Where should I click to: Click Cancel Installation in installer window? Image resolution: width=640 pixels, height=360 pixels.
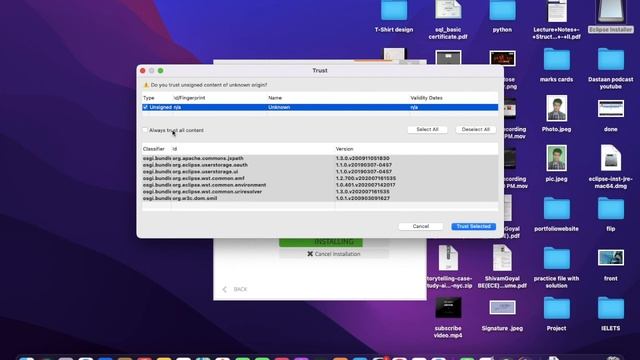point(333,254)
